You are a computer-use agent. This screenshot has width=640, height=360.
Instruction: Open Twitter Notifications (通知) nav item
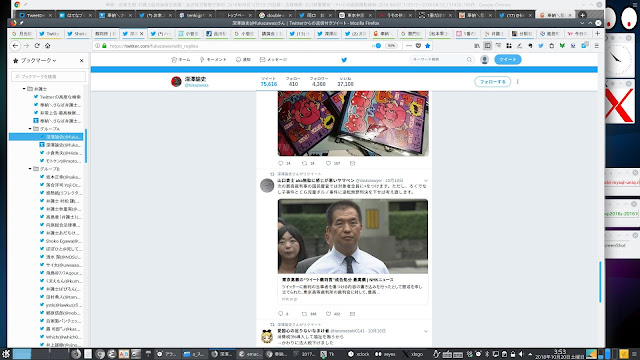(x=243, y=60)
